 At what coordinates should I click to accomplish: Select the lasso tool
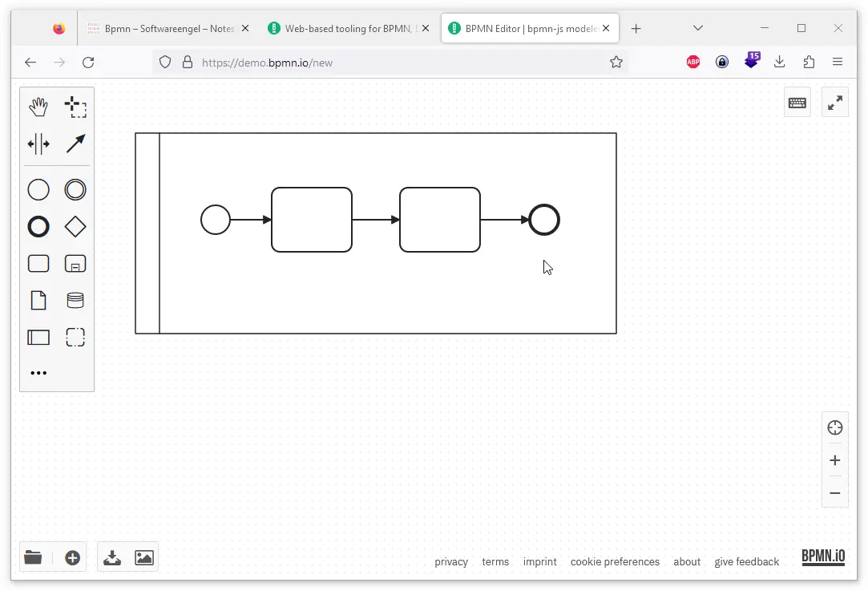[75, 107]
